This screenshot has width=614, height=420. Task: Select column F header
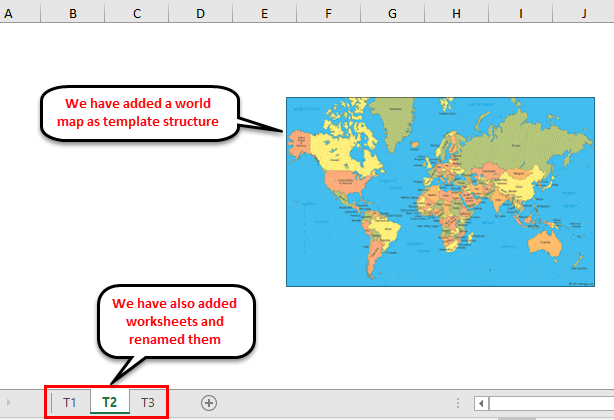tap(329, 13)
